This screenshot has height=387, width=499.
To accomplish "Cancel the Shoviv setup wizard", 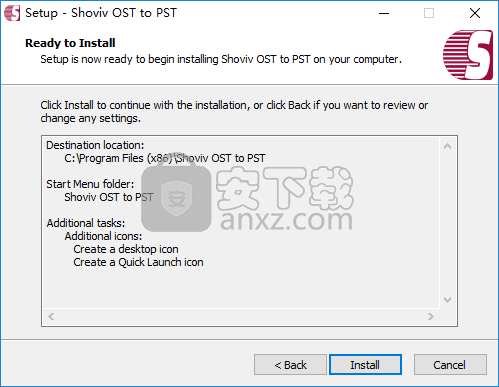I will click(x=450, y=365).
